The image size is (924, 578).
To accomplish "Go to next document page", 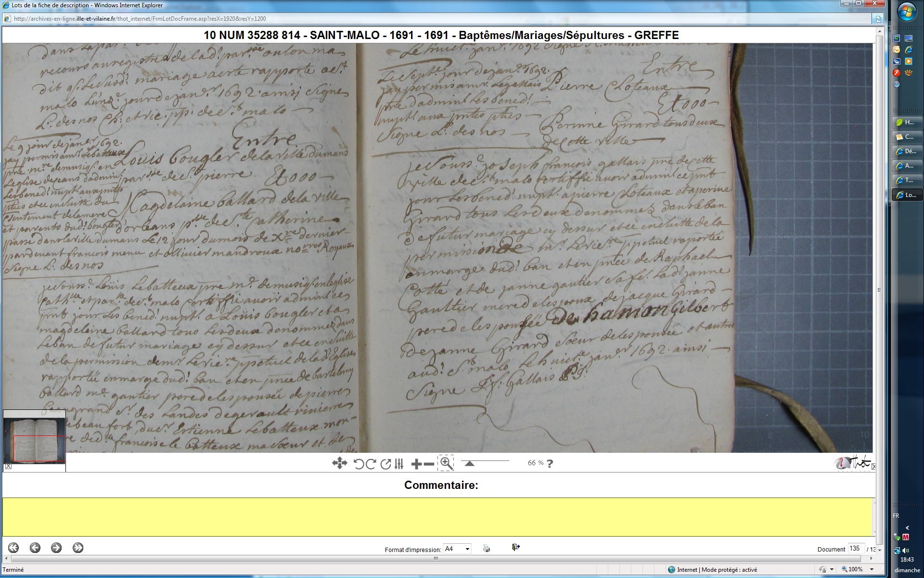I will click(56, 548).
